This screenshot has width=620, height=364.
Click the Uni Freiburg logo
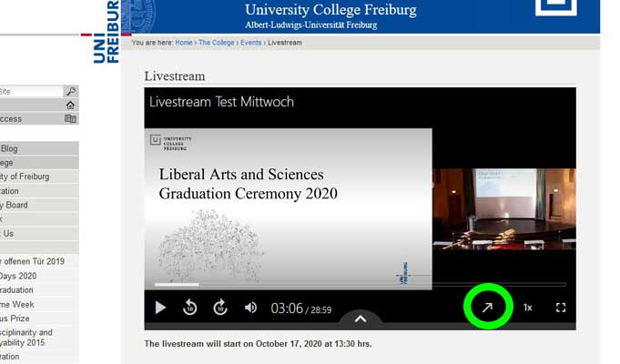tap(106, 32)
